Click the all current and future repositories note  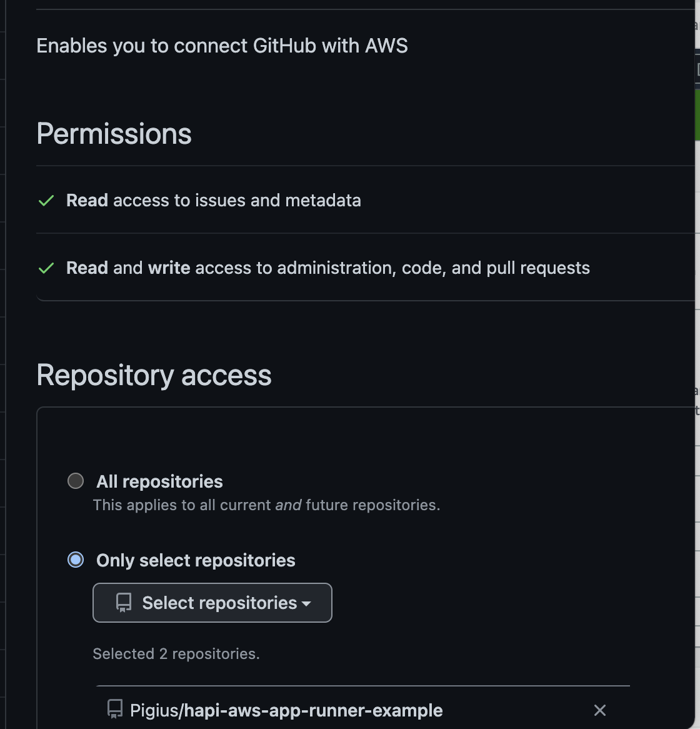pyautogui.click(x=266, y=505)
